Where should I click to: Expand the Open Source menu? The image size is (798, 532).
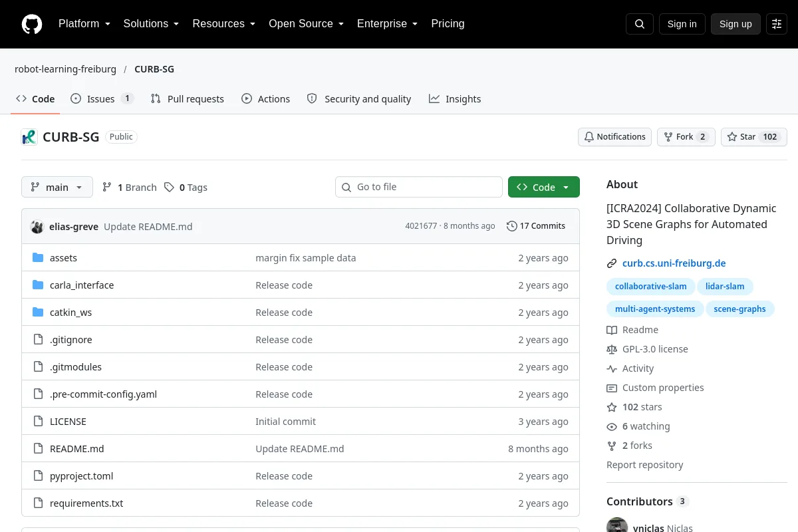coord(306,24)
